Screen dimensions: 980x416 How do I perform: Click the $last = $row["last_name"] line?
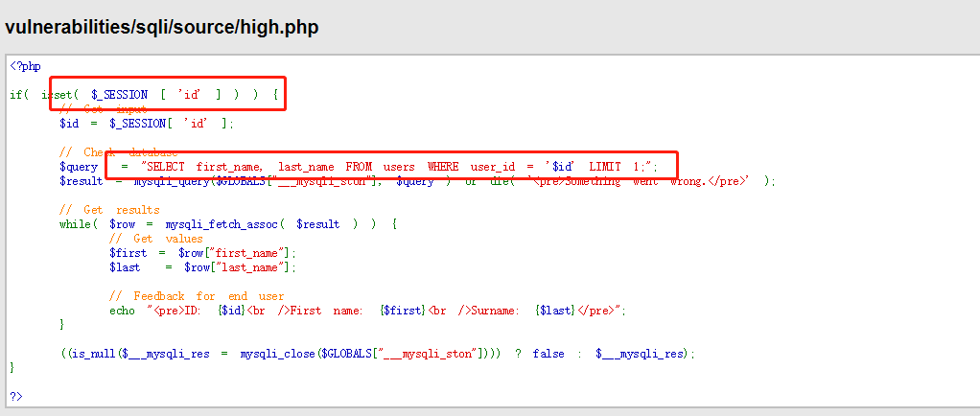tap(203, 267)
